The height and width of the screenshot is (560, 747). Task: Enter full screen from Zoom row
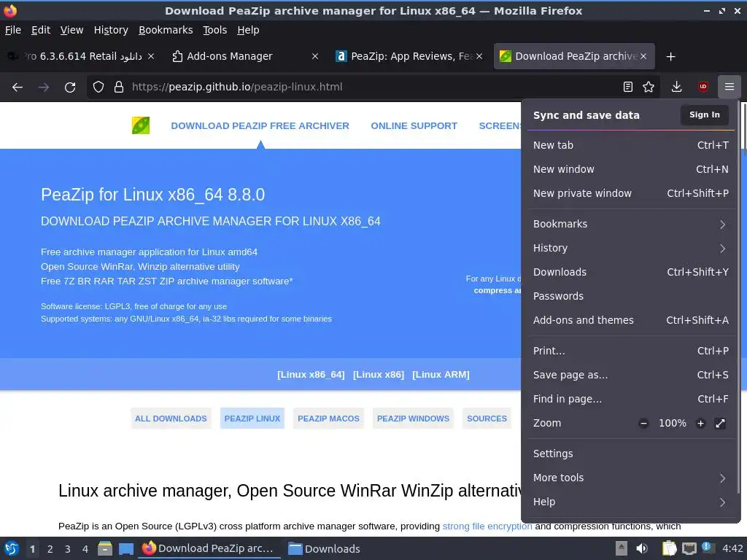[x=720, y=424]
